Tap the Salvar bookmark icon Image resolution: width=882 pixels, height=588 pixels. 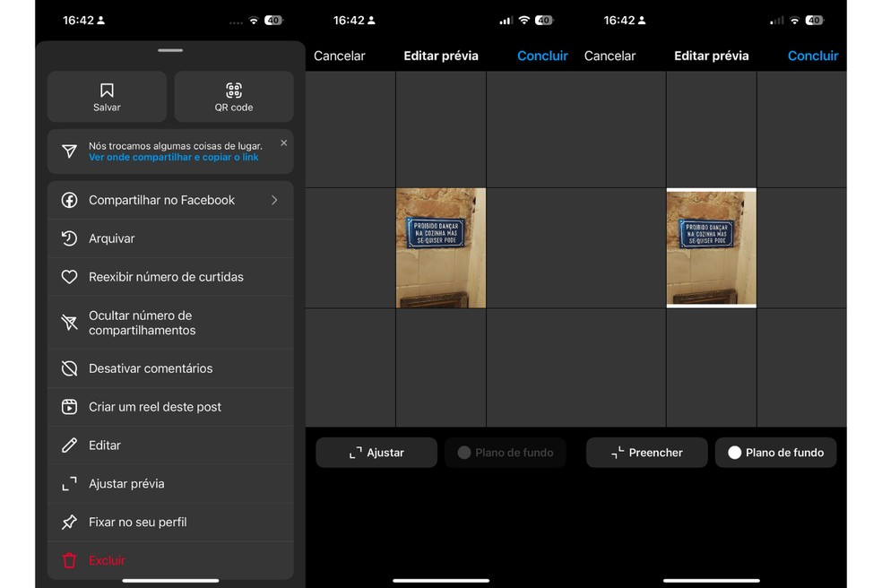107,91
